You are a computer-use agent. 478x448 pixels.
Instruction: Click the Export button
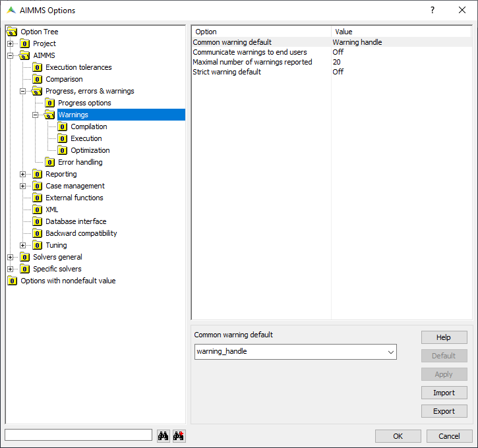(x=444, y=412)
